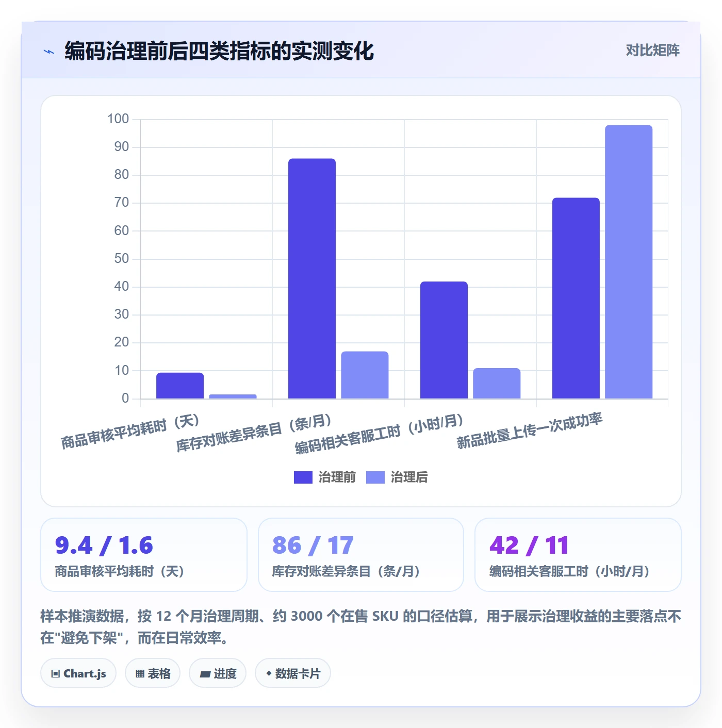Click the 治理后 bar for 新品批量上传一次成功率
The height and width of the screenshot is (728, 722).
point(629,262)
